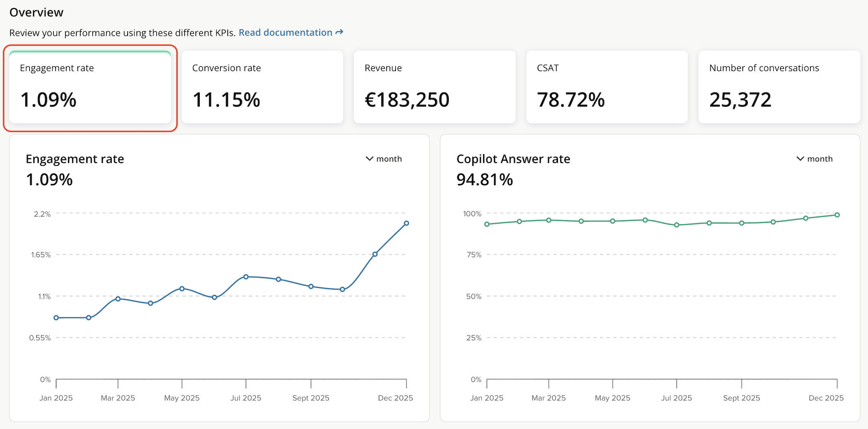Screen dimensions: 868x429
Task: Click the arrow icon beside Read documentation
Action: pos(339,32)
